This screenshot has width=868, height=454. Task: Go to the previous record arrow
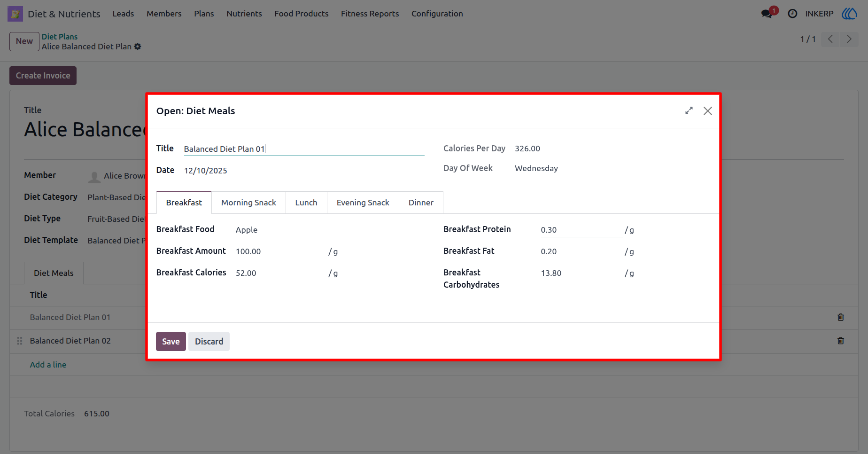(x=830, y=39)
